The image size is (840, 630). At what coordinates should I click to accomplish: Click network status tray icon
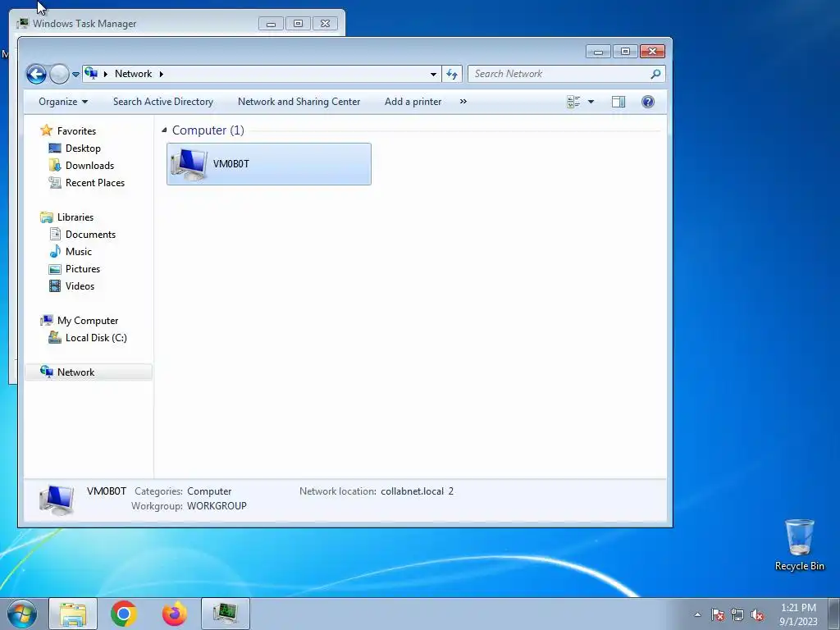(737, 614)
